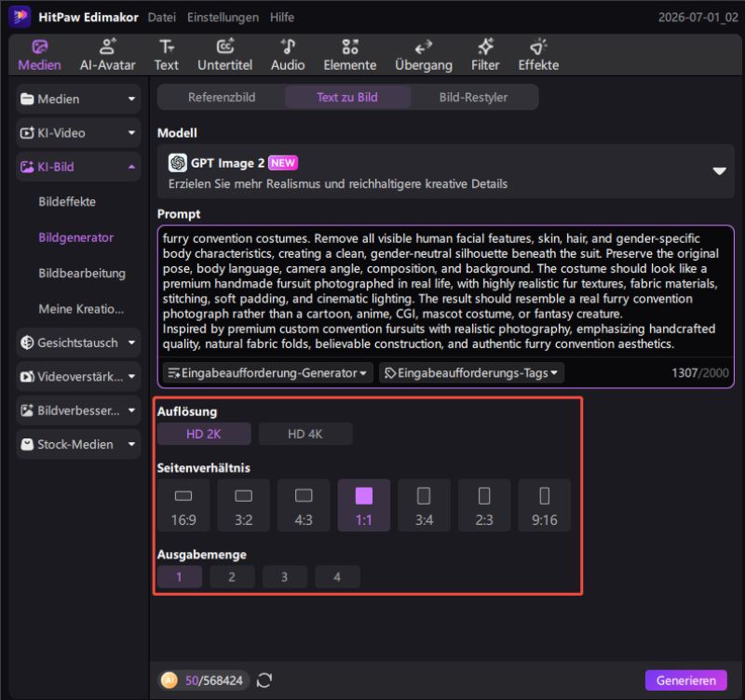Expand the Medien sidebar section arrow
The width and height of the screenshot is (745, 700).
pyautogui.click(x=131, y=99)
